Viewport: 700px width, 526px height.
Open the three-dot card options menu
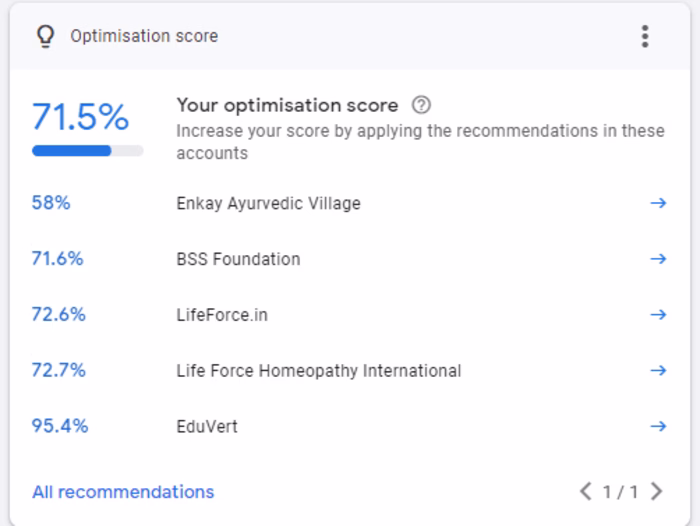pyautogui.click(x=645, y=36)
